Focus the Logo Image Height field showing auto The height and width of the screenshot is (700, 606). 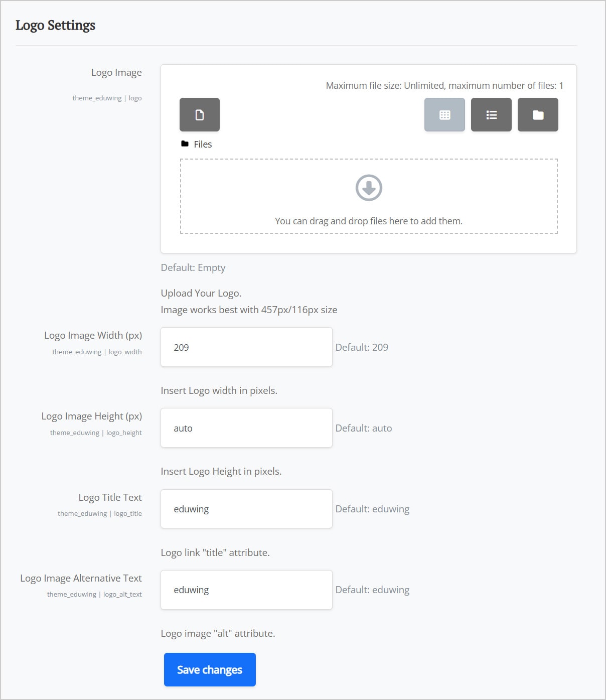click(x=246, y=428)
